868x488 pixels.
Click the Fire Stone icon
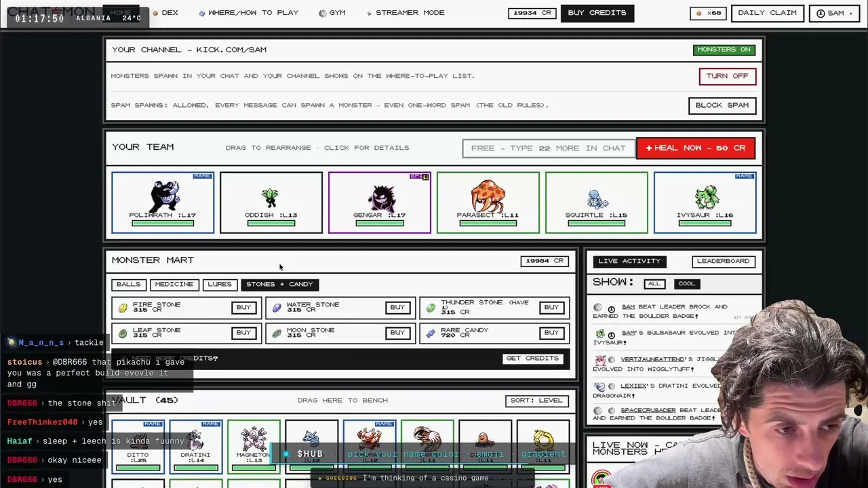[x=123, y=308]
